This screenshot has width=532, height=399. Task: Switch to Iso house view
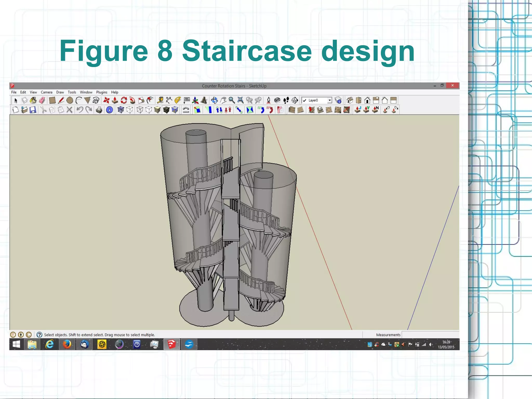point(350,100)
